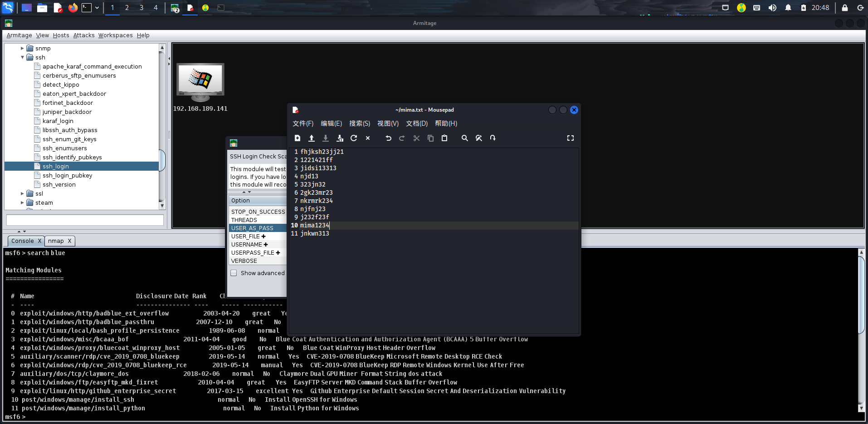
Task: Launch the terminal emulator from panel
Action: pyautogui.click(x=87, y=8)
